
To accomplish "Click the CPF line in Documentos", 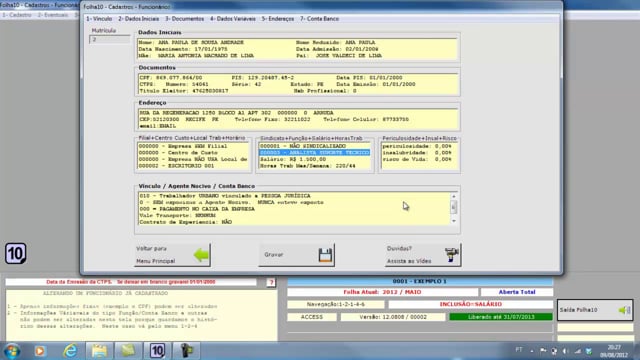I will coord(171,78).
